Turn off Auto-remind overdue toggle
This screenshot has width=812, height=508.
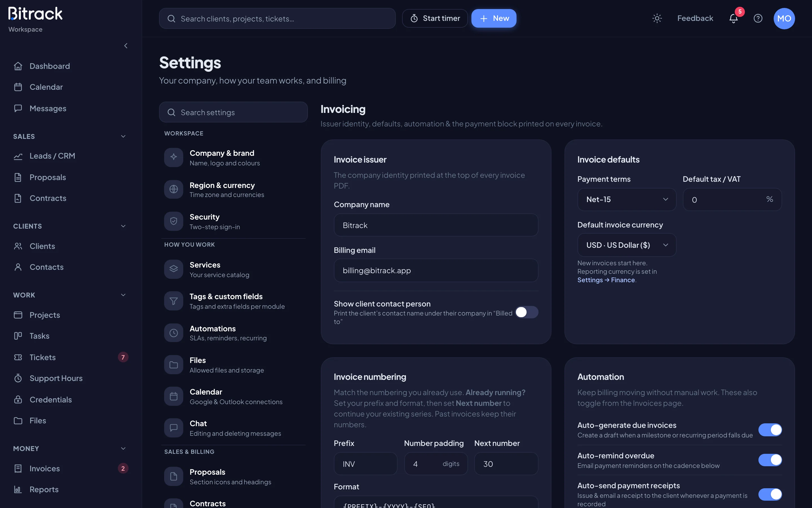[x=770, y=460]
